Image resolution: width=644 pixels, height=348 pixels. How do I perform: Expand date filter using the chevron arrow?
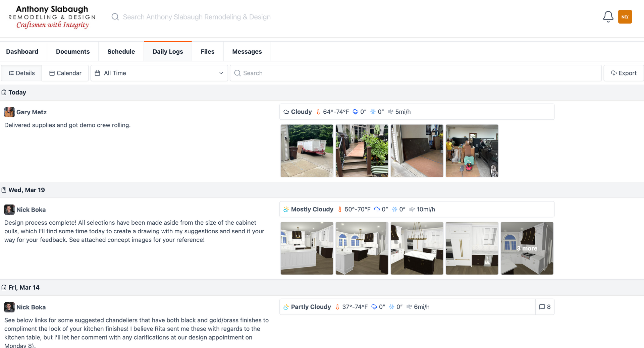point(221,73)
